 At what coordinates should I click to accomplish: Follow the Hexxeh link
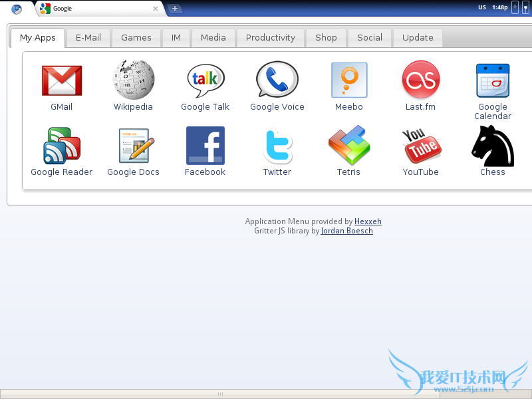(368, 221)
